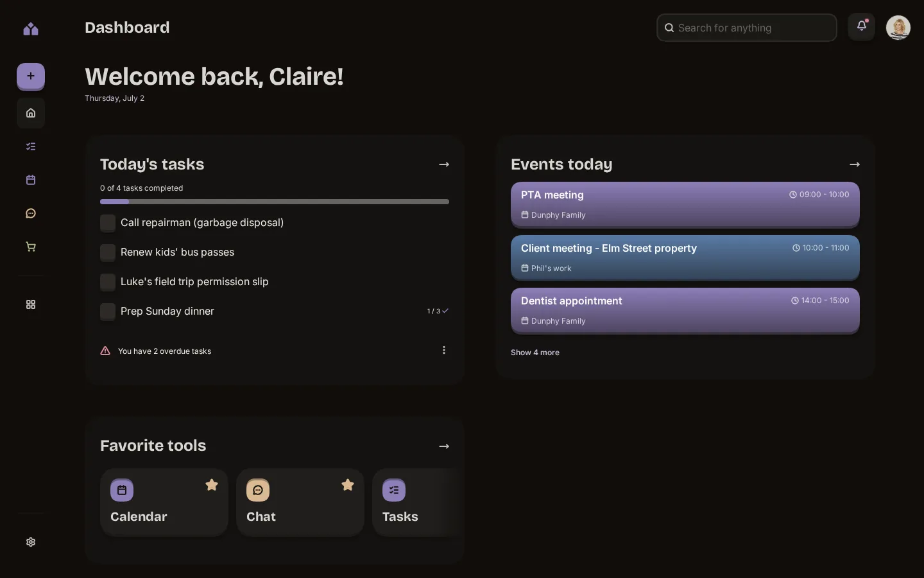Viewport: 924px width, 578px height.
Task: Click the Tasks card purple icon
Action: click(394, 490)
